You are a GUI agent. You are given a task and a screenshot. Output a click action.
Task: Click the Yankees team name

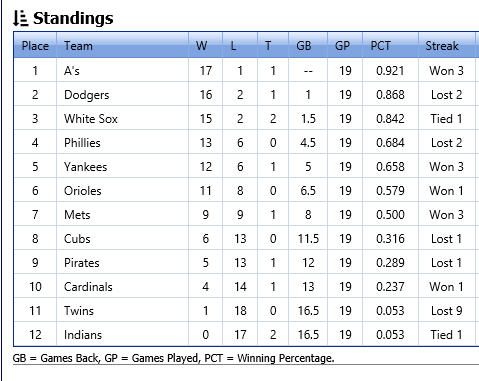click(86, 167)
